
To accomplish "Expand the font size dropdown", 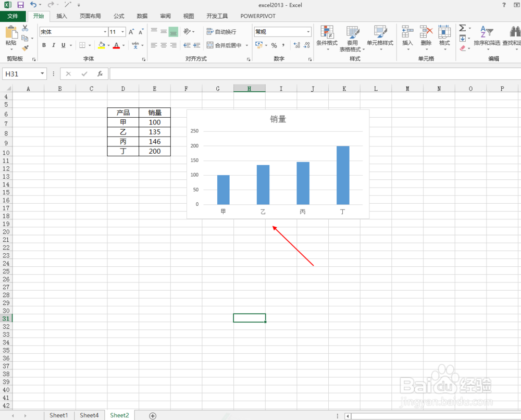I will (x=121, y=32).
